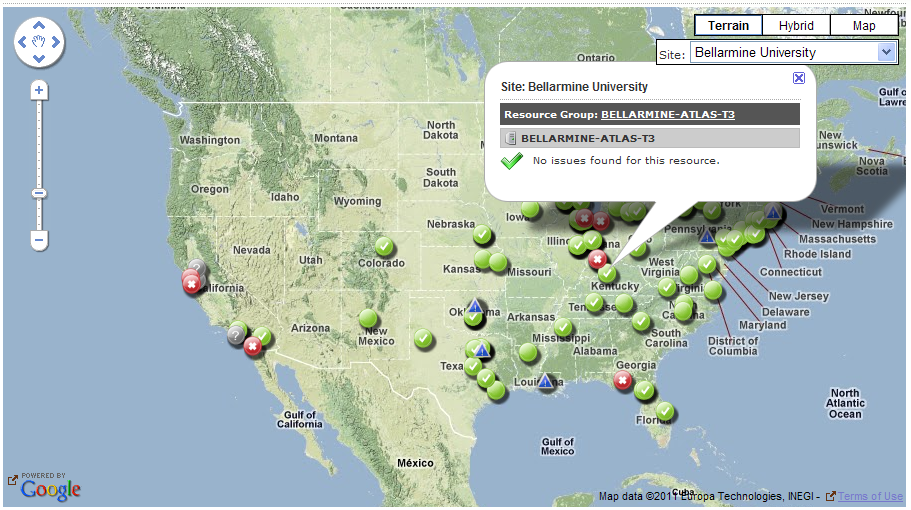The width and height of the screenshot is (911, 510).
Task: Select the green marker in New Mexico
Action: [x=368, y=318]
